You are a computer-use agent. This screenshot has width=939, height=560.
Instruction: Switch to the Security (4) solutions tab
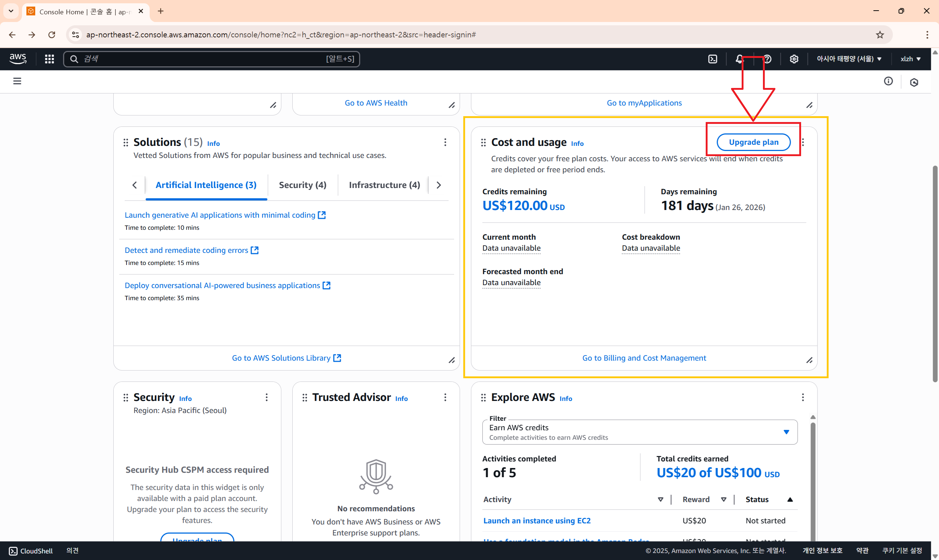pos(303,185)
